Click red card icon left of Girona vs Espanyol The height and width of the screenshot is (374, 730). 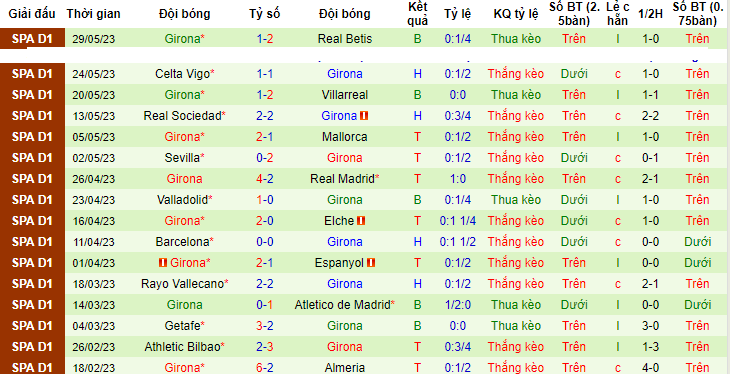pos(162,263)
